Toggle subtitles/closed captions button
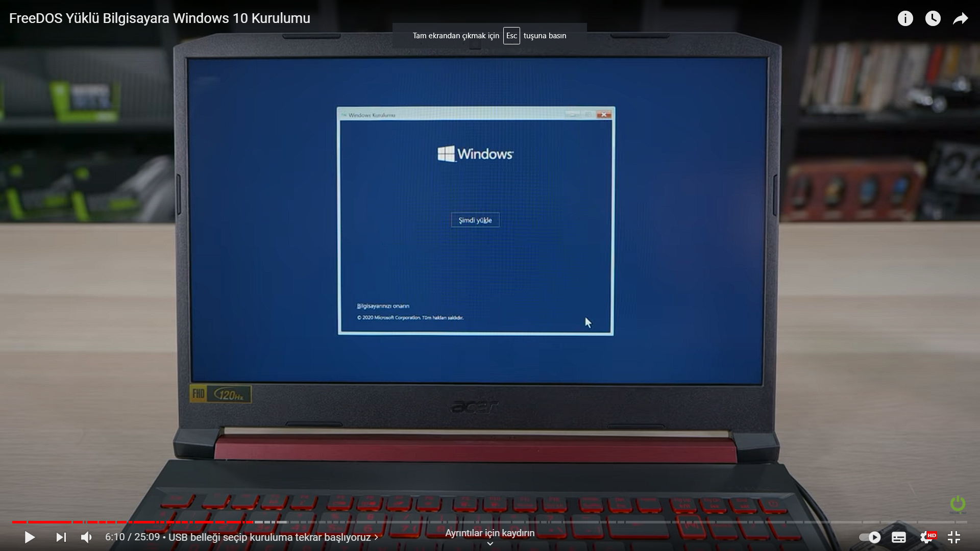 [x=899, y=537]
